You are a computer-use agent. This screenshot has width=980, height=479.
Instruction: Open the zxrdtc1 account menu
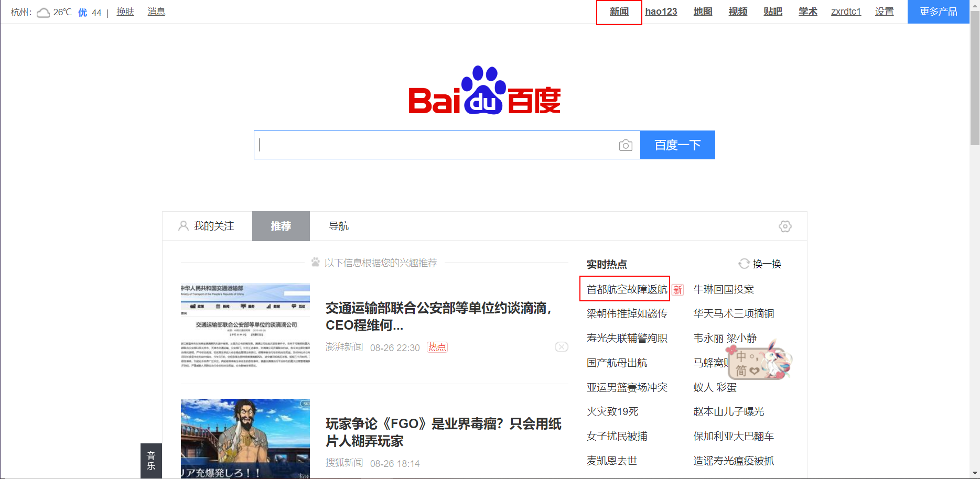[x=846, y=12]
